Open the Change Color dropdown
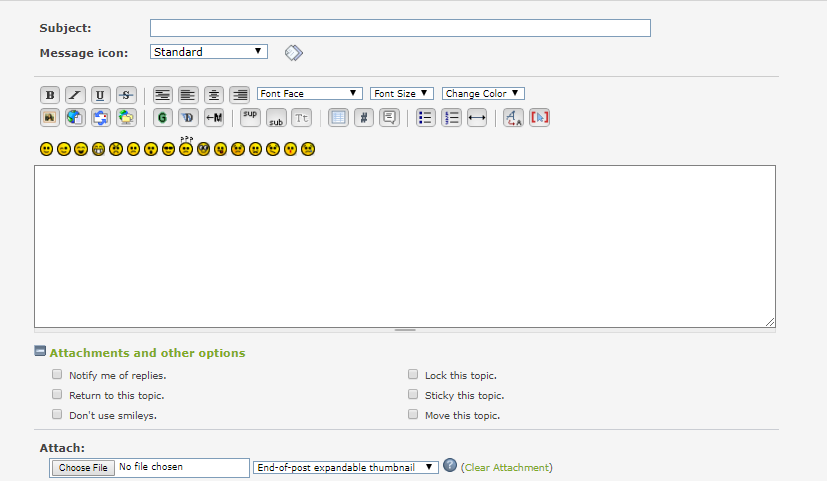This screenshot has height=481, width=827. 483,93
